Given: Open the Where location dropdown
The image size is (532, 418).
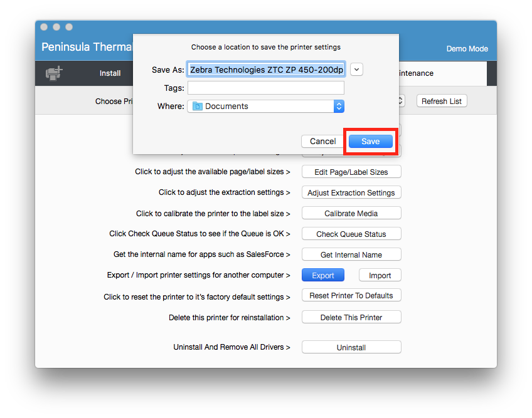Looking at the screenshot, I should click(266, 107).
